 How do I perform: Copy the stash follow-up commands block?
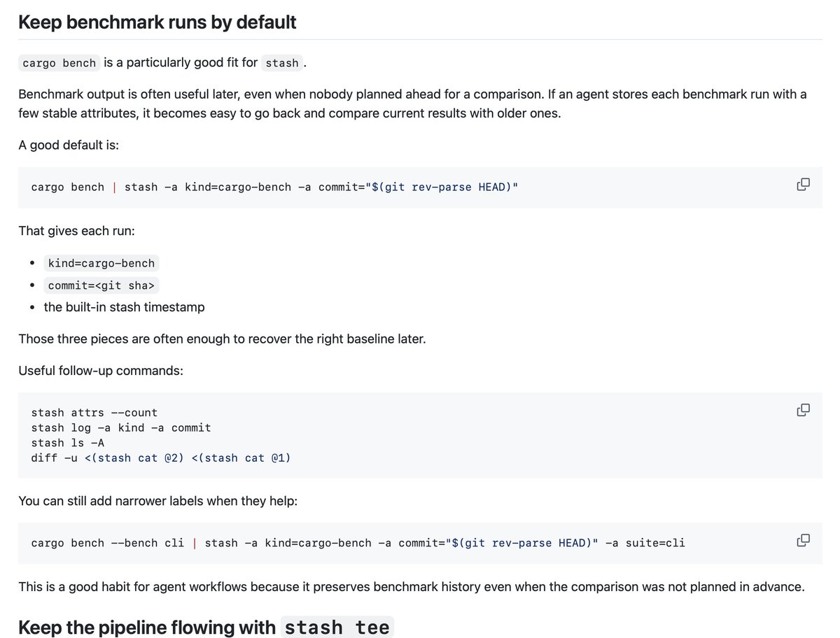(803, 410)
